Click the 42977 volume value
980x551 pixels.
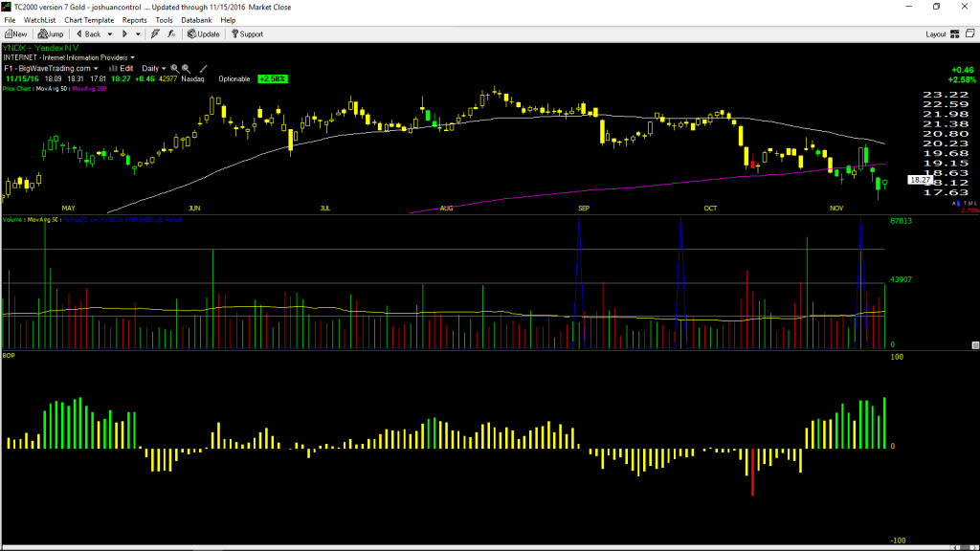point(167,79)
